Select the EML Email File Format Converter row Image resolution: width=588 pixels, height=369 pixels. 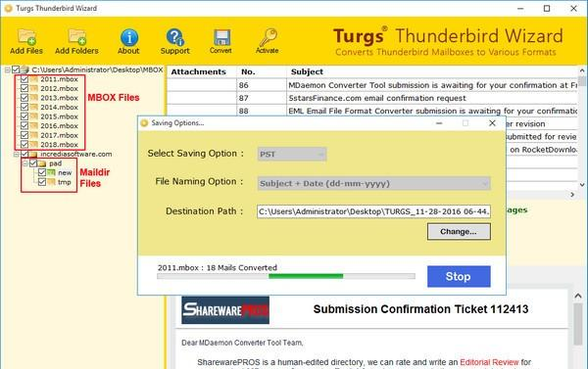pos(372,111)
